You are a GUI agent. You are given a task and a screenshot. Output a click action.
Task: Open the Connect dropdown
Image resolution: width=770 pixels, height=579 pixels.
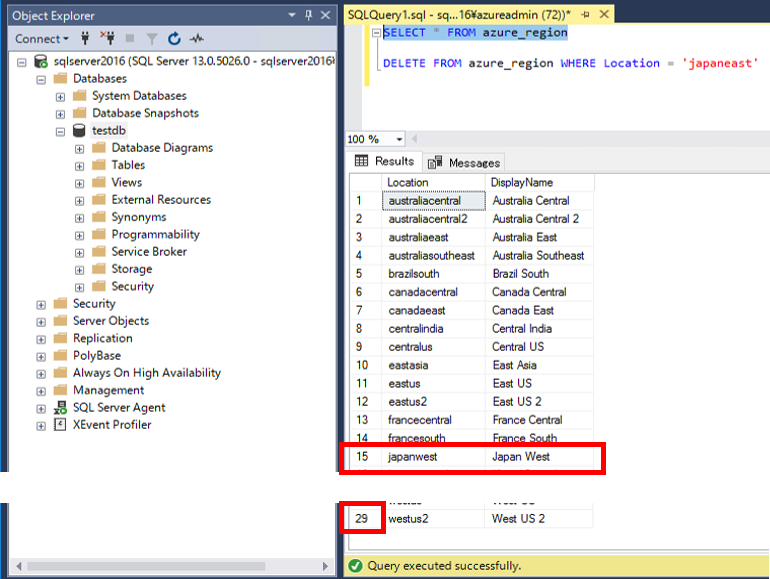tap(41, 39)
